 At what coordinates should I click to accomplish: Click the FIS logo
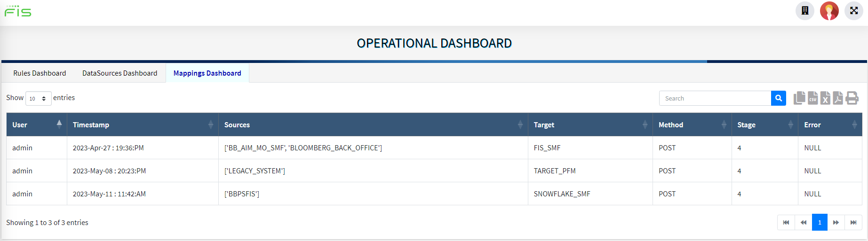pos(18,11)
